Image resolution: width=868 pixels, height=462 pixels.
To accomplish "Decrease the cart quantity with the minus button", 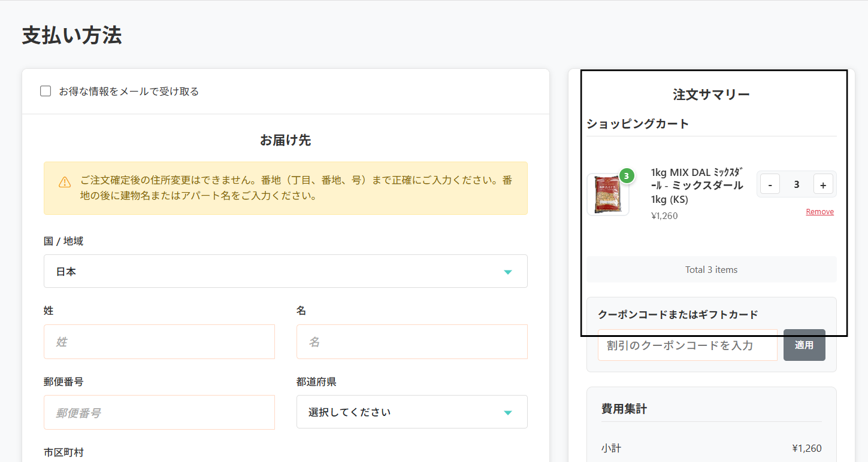I will (x=770, y=184).
